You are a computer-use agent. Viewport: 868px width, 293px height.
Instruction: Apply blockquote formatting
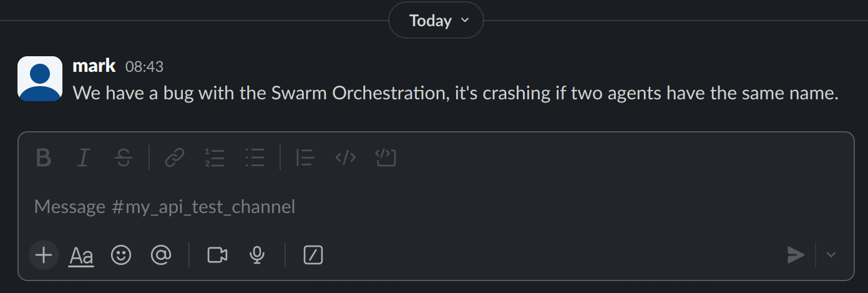pos(305,158)
